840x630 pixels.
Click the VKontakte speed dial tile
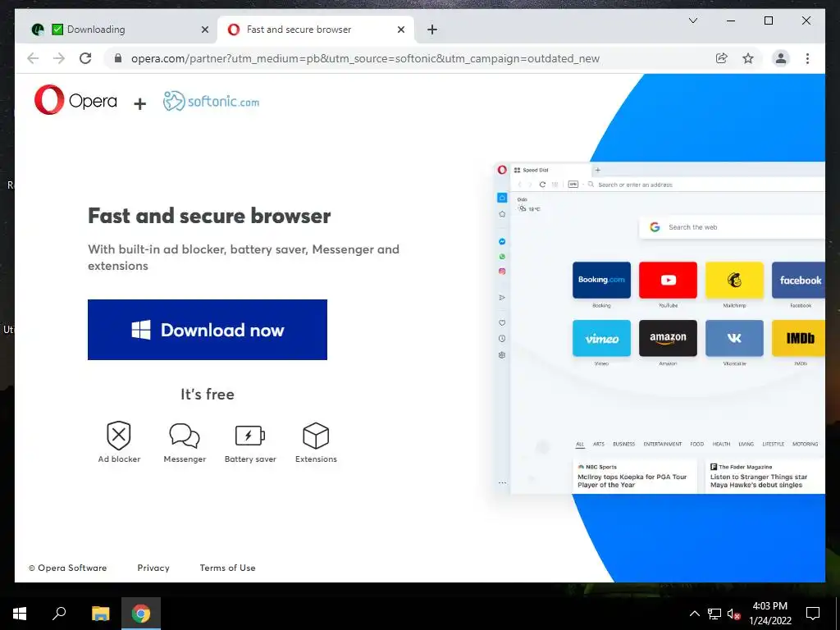[x=734, y=338]
